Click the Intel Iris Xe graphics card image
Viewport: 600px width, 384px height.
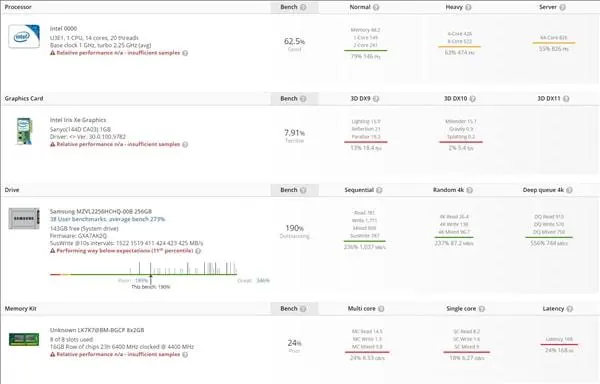click(24, 131)
